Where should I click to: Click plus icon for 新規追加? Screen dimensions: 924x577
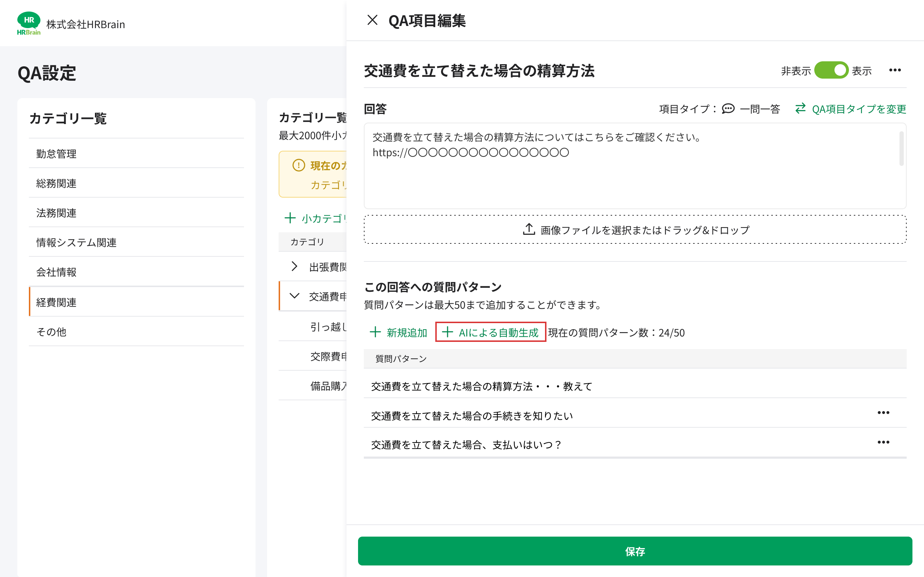[375, 332]
